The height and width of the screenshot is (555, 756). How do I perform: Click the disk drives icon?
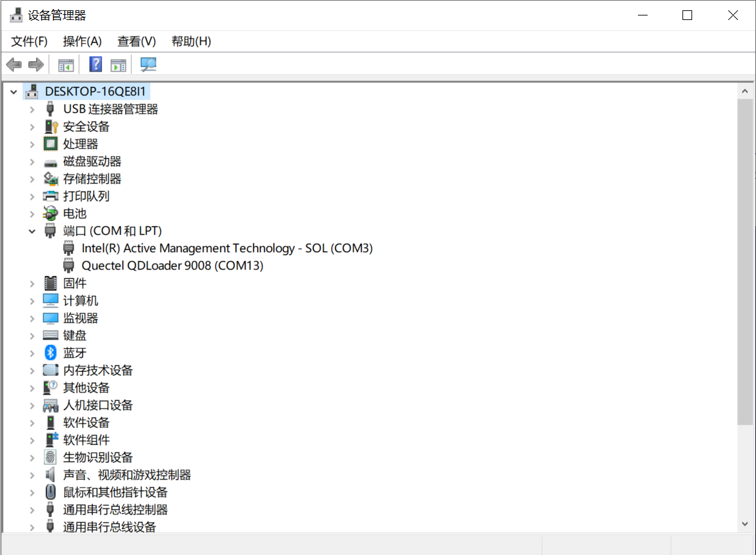coord(50,162)
